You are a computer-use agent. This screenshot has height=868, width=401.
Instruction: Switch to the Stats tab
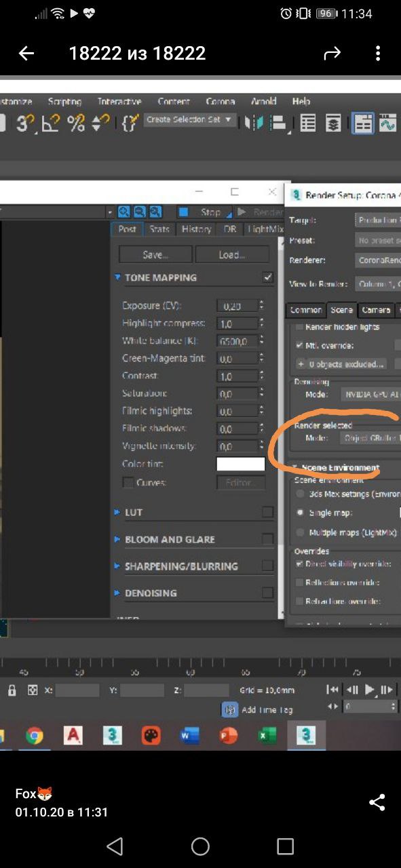click(x=159, y=229)
